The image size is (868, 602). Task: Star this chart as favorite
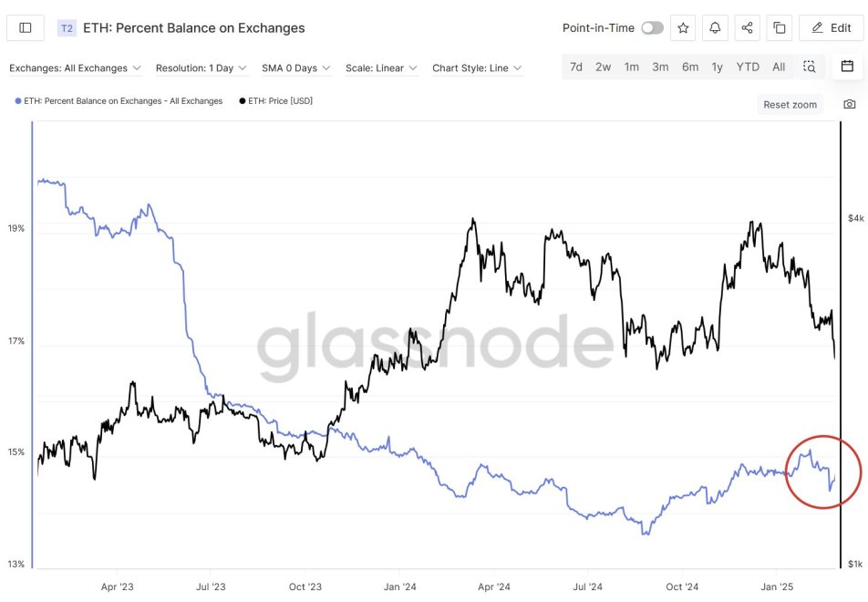683,28
